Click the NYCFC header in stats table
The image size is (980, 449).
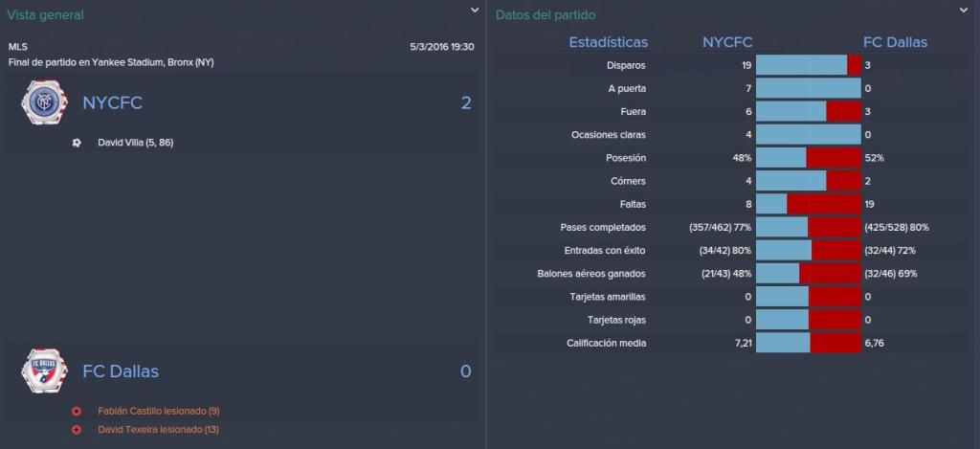(x=727, y=42)
